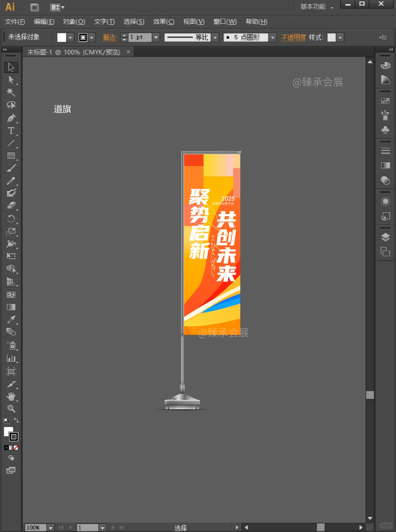
Task: Open the Stroke panel icon
Action: click(x=385, y=150)
